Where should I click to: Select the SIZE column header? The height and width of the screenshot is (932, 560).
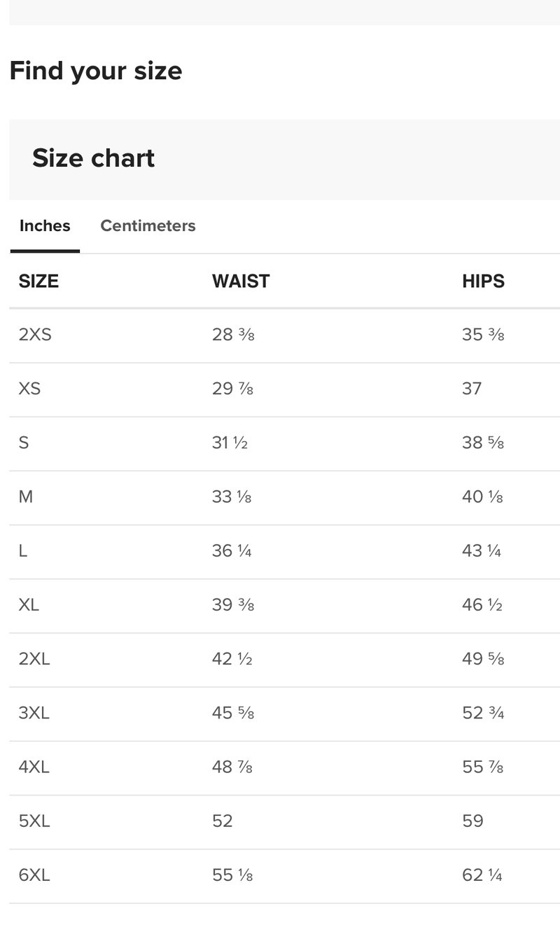tap(38, 281)
